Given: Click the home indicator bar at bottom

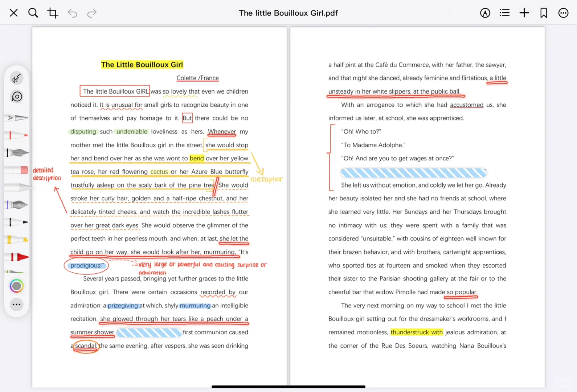Looking at the screenshot, I should [x=288, y=387].
